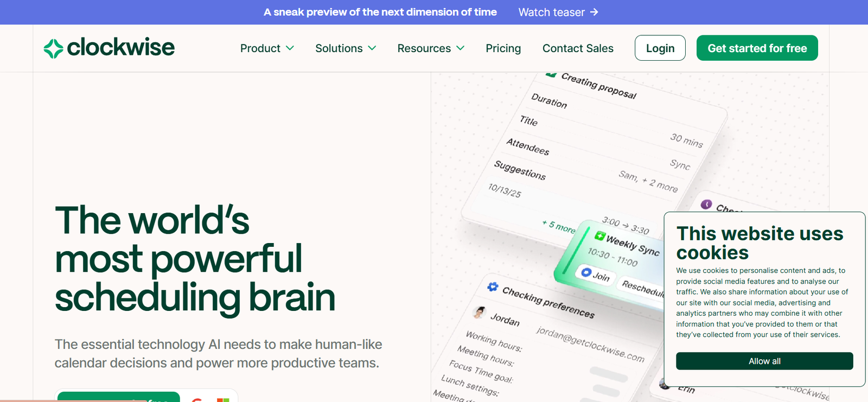Click the blue gear icon beside Checking preferences
This screenshot has width=868, height=402.
[x=493, y=286]
